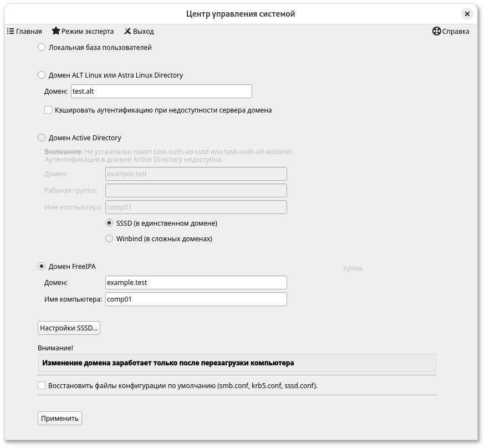The width and height of the screenshot is (485, 448).
Task: Choose Winbind (в сложных доменах) option
Action: click(109, 239)
